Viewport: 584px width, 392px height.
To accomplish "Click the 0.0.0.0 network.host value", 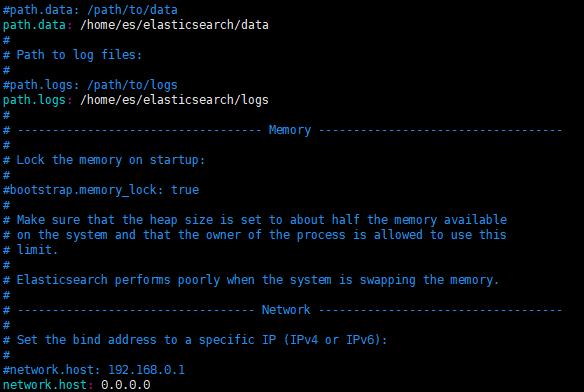I will (x=126, y=385).
